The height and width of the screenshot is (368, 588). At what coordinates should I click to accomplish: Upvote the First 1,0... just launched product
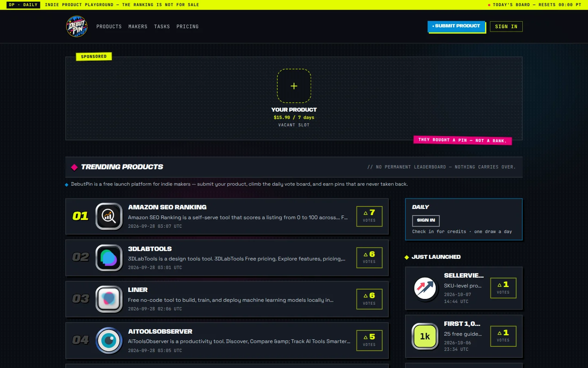pyautogui.click(x=503, y=336)
